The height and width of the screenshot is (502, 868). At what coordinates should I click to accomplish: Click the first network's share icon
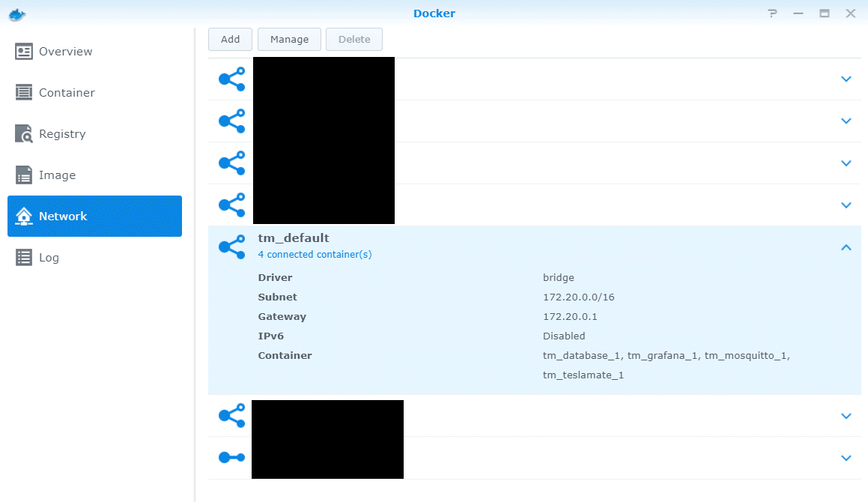tap(232, 79)
